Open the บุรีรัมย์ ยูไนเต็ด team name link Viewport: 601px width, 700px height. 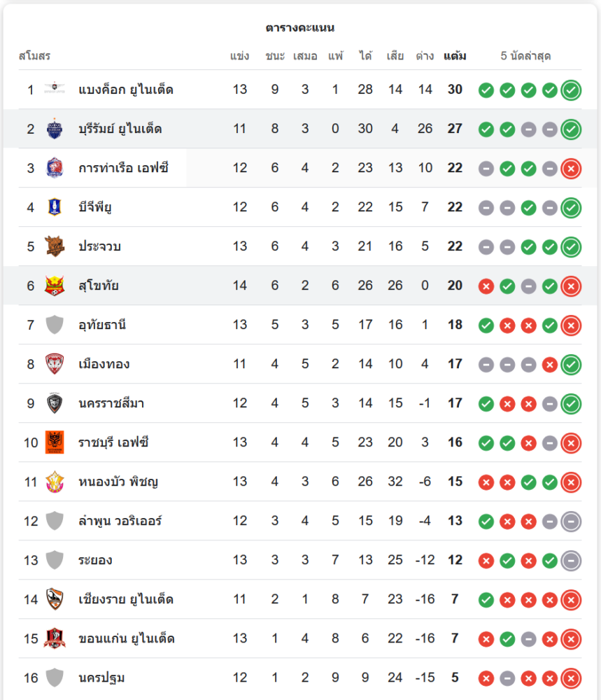pyautogui.click(x=120, y=129)
